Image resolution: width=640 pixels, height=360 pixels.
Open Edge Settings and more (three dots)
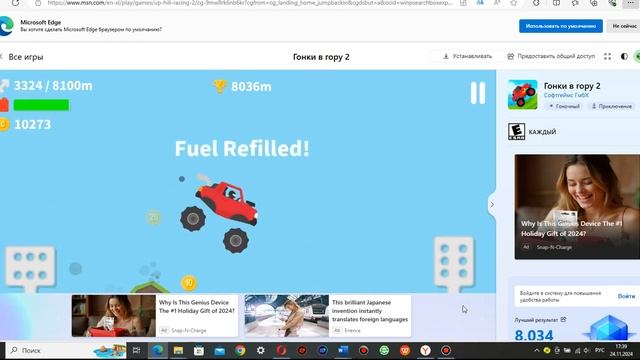click(631, 3)
